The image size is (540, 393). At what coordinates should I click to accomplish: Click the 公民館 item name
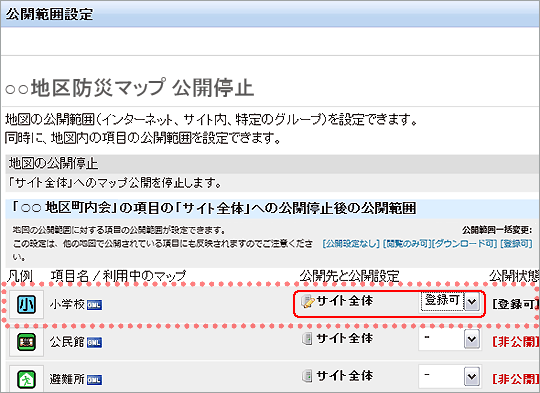click(x=67, y=342)
